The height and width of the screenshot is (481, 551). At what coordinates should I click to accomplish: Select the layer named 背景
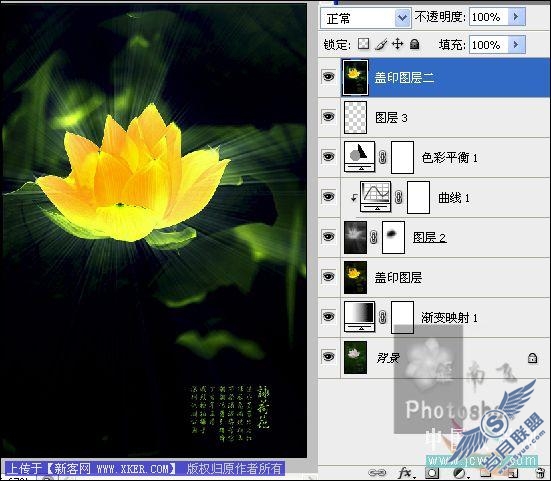(x=388, y=358)
